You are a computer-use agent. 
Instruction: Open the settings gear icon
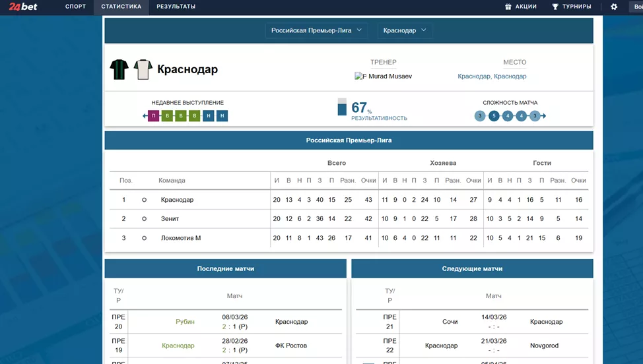coord(614,7)
